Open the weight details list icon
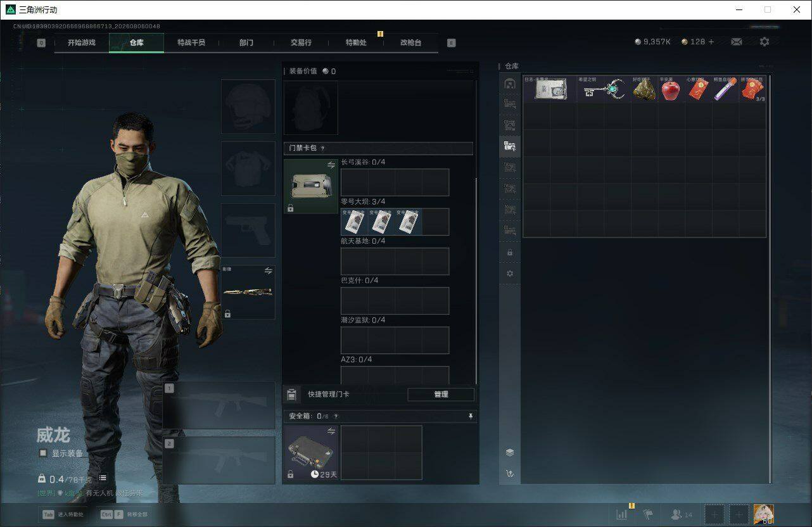This screenshot has height=527, width=812. [x=103, y=478]
